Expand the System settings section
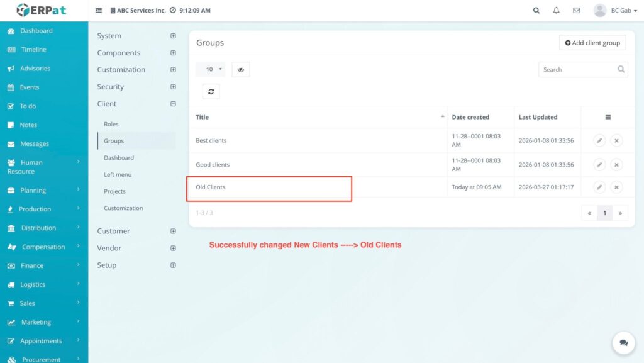The width and height of the screenshot is (644, 363). [x=173, y=36]
